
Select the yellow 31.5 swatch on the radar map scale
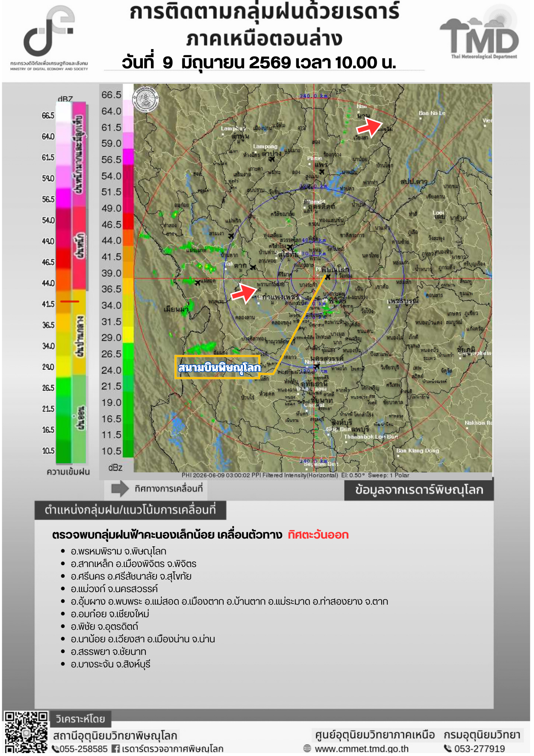128,319
